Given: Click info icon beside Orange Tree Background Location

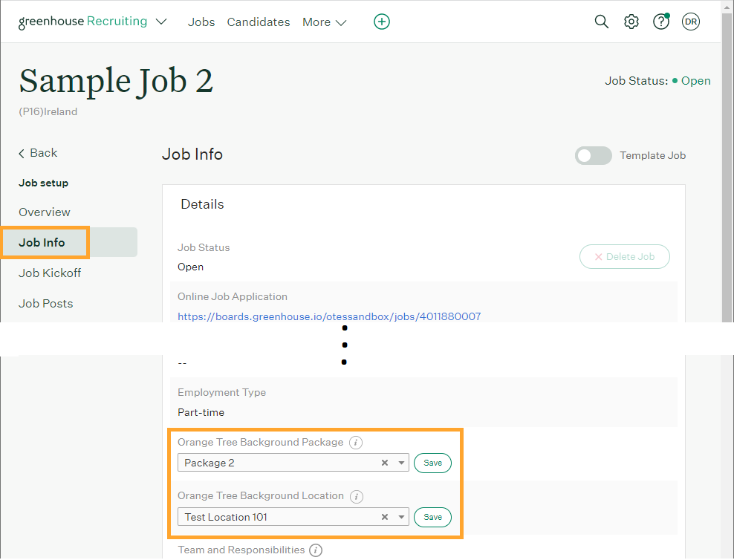Looking at the screenshot, I should [x=357, y=496].
